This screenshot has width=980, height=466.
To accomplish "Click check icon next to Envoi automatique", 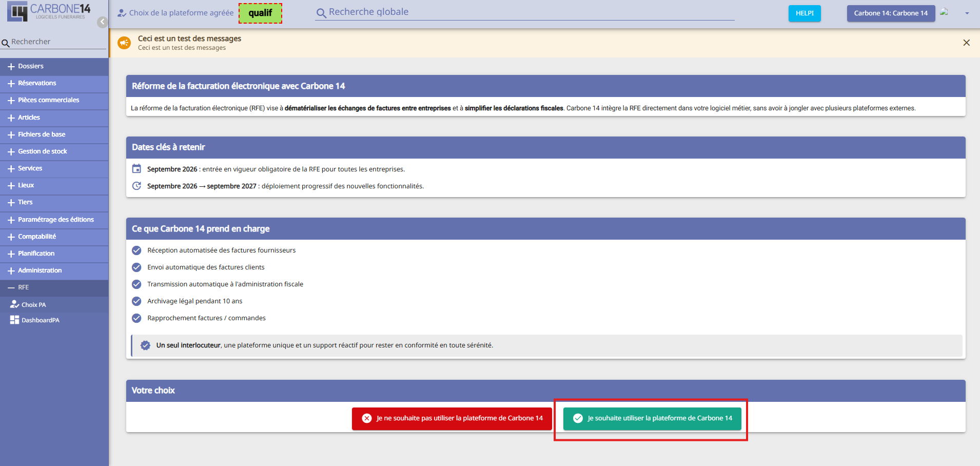I will (x=136, y=267).
